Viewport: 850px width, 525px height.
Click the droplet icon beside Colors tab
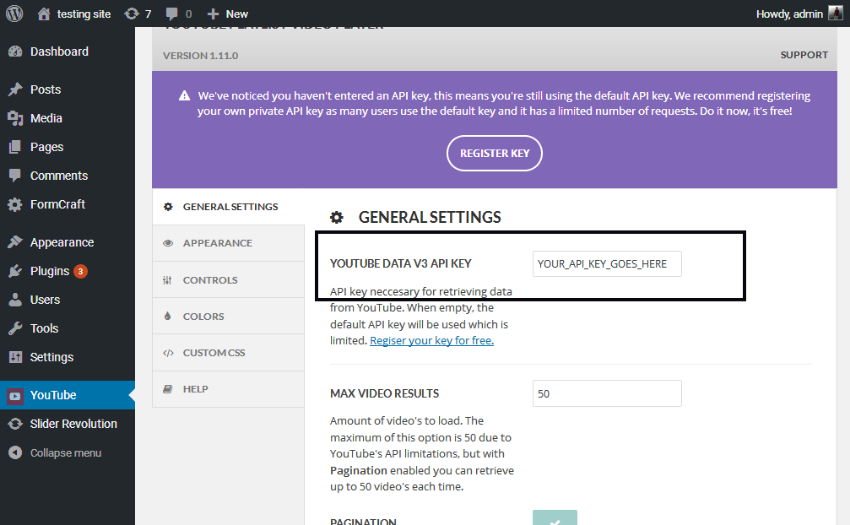pyautogui.click(x=168, y=316)
